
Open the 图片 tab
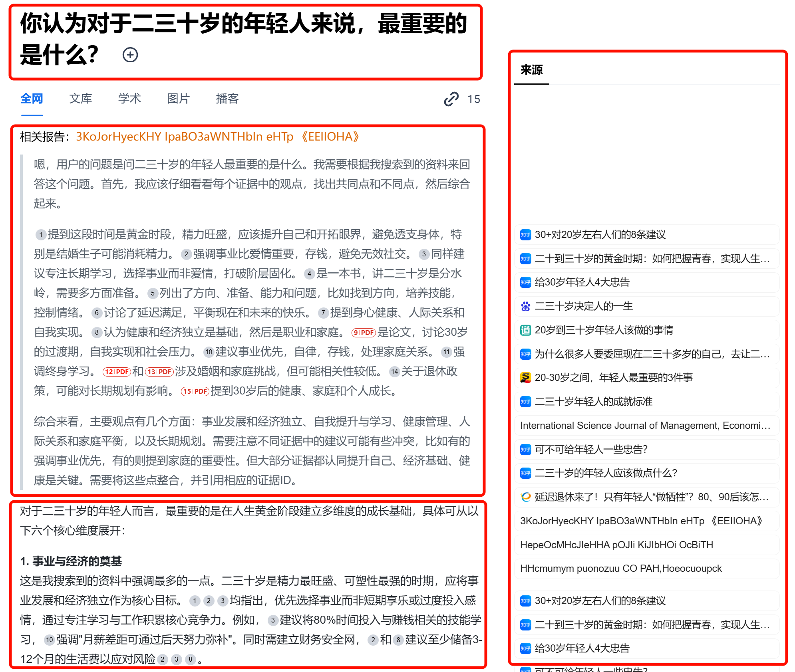click(178, 99)
